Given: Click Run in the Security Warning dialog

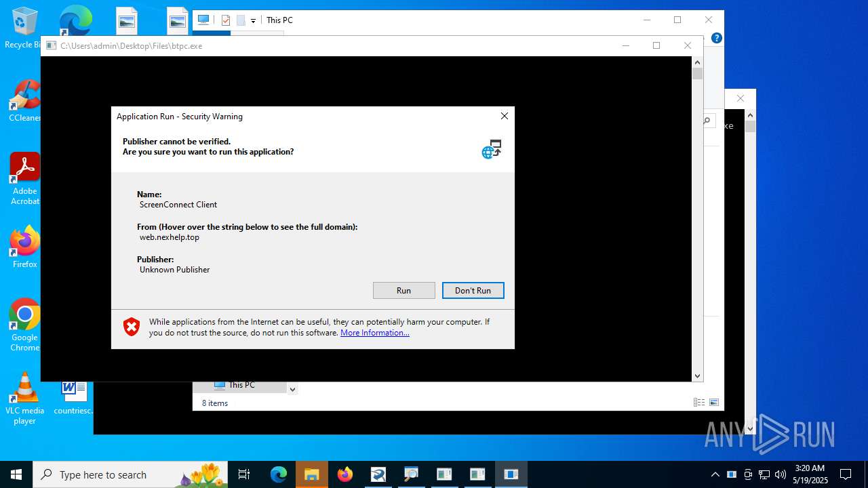Looking at the screenshot, I should tap(403, 290).
